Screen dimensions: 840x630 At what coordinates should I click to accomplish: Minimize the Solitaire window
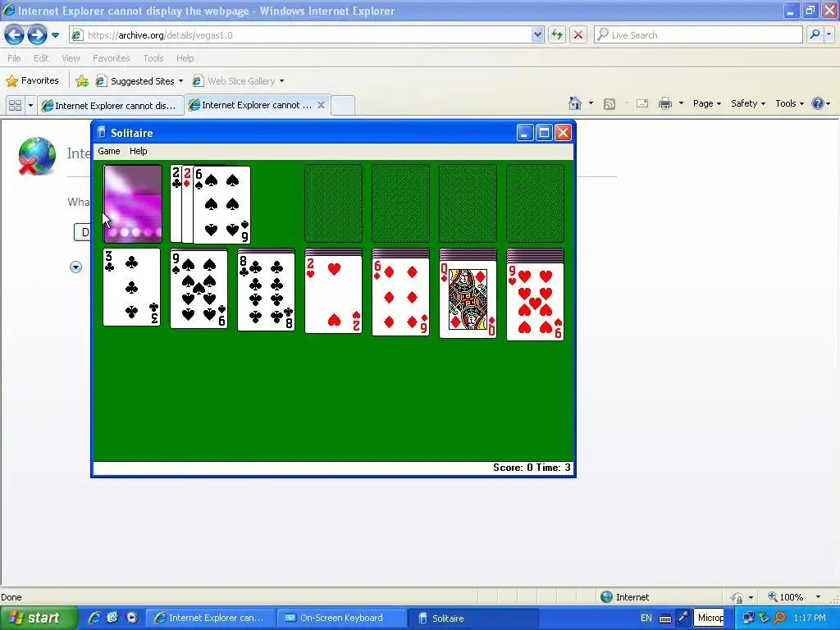pos(525,132)
